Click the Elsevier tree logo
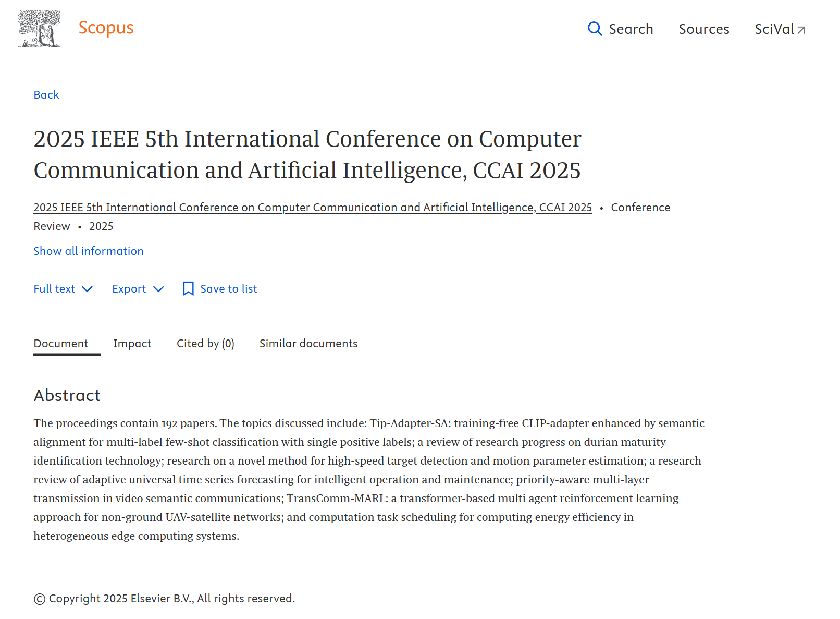This screenshot has height=619, width=840. pyautogui.click(x=39, y=29)
